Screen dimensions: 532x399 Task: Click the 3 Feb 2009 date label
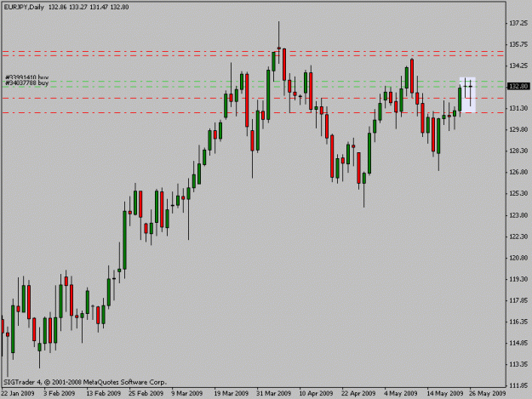[60, 393]
